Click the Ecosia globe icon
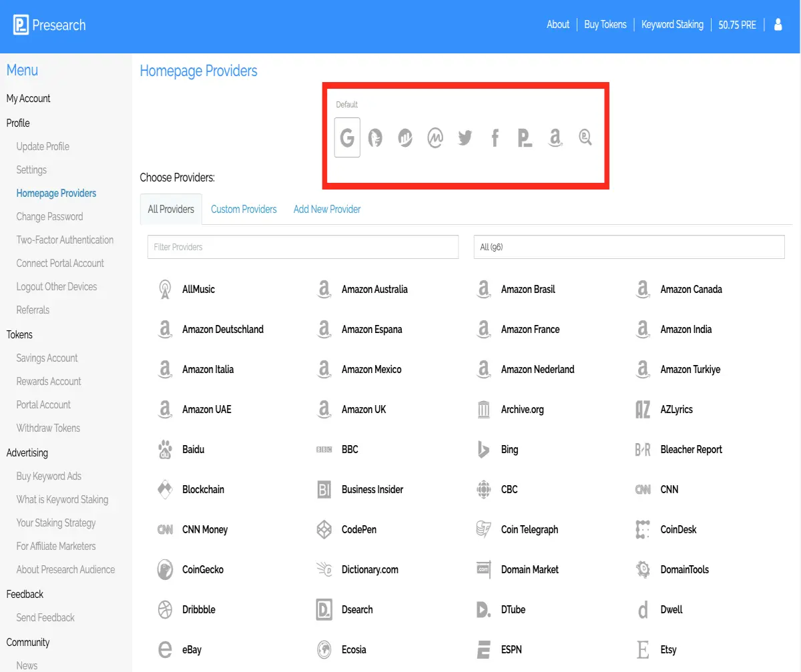Viewport: 801px width, 672px height. click(324, 650)
